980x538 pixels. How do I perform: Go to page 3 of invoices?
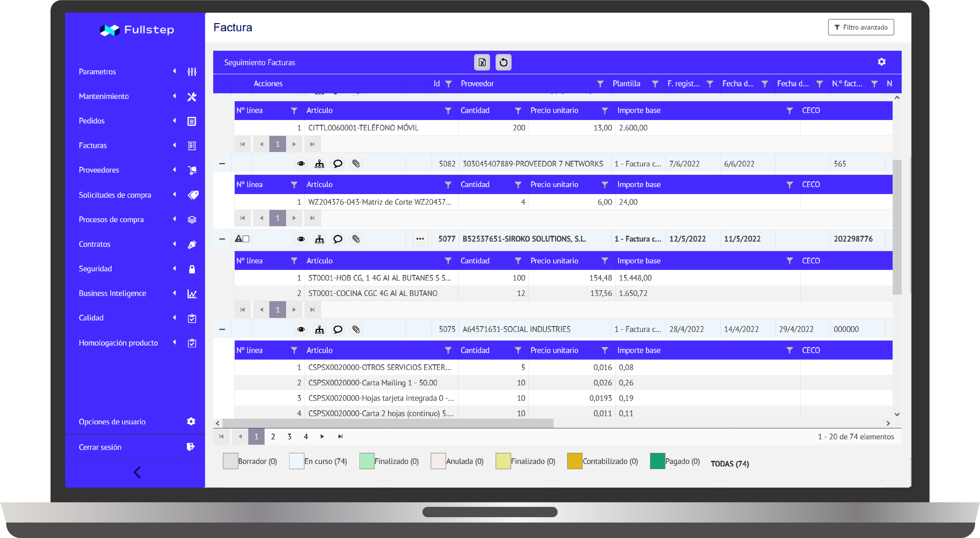[x=289, y=436]
